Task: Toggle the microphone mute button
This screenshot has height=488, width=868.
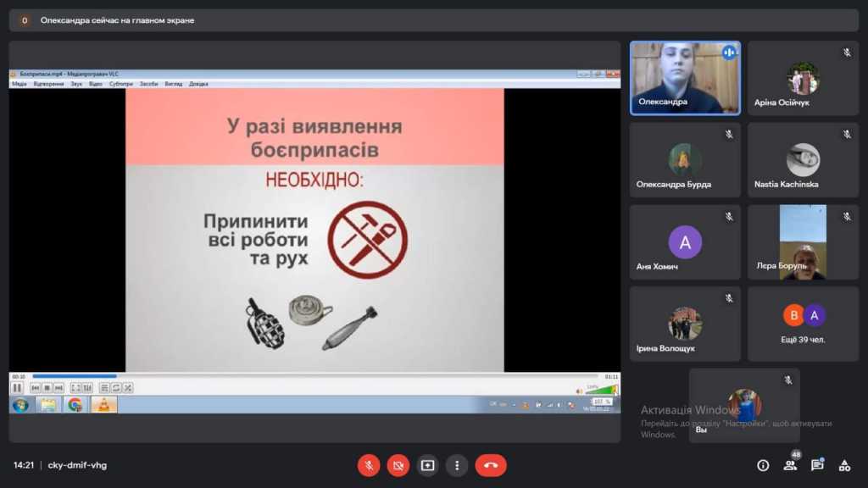Action: pyautogui.click(x=368, y=465)
